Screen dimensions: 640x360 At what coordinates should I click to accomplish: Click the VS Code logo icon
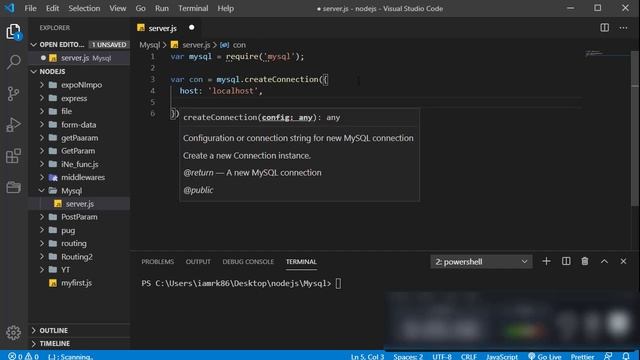click(x=9, y=8)
